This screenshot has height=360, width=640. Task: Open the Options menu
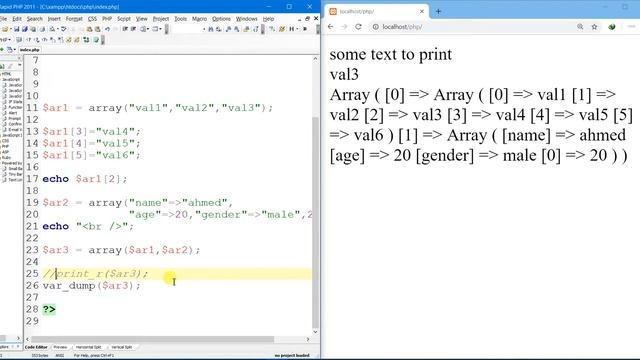click(x=221, y=19)
